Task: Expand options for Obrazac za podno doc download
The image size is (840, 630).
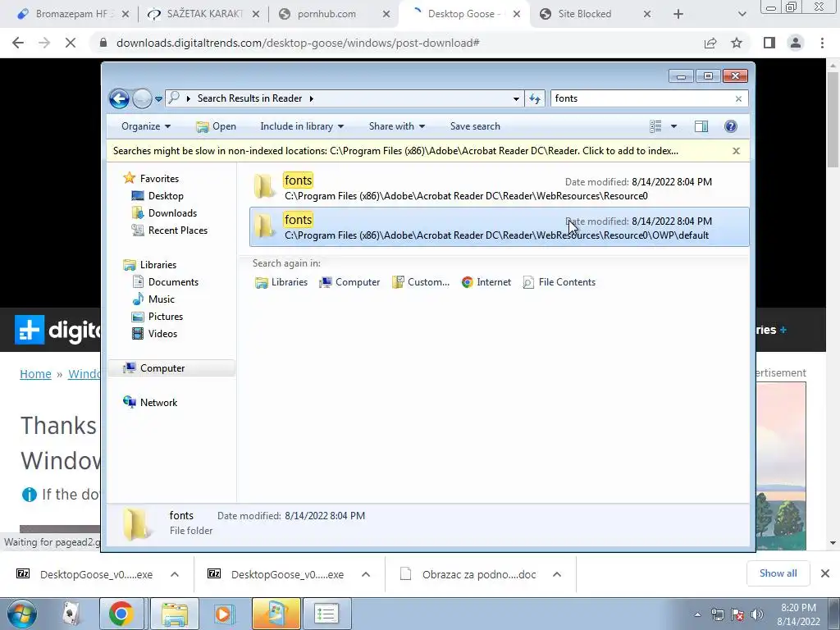Action: coord(557,574)
